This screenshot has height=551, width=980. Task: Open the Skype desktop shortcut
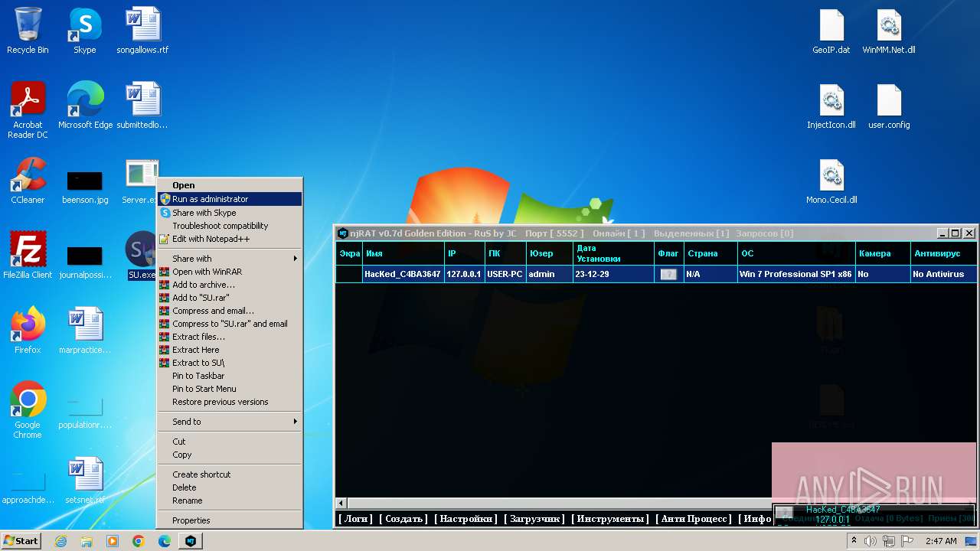click(85, 31)
